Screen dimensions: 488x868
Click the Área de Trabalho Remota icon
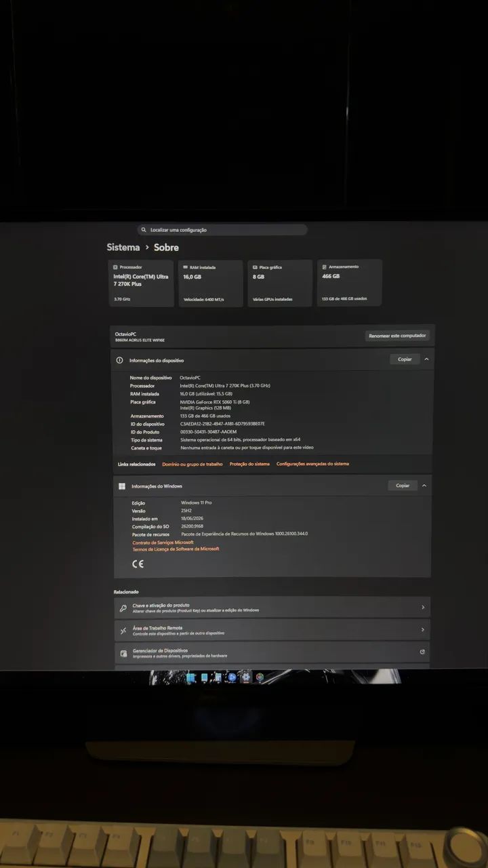pyautogui.click(x=123, y=631)
